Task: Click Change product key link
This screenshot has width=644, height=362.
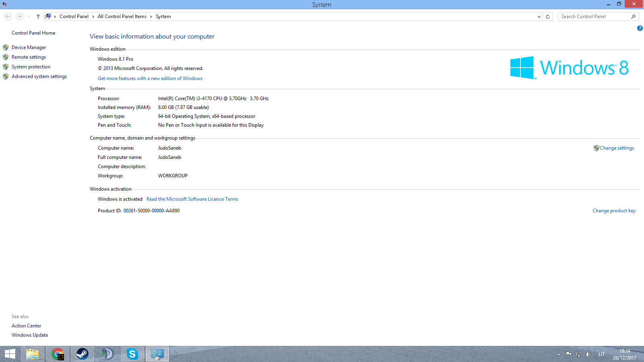Action: pyautogui.click(x=614, y=211)
